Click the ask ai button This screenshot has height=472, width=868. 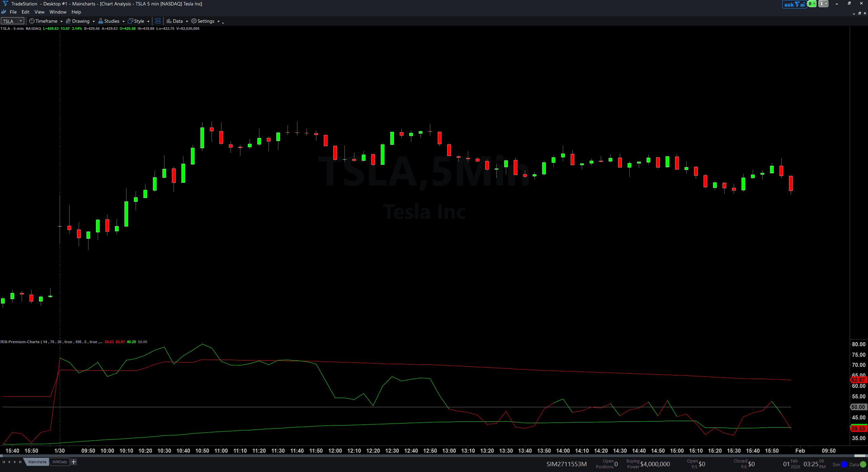(794, 4)
